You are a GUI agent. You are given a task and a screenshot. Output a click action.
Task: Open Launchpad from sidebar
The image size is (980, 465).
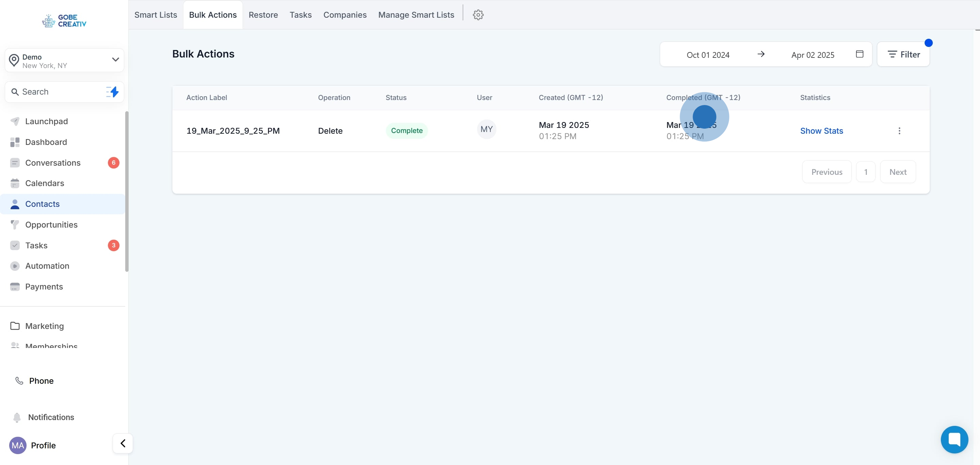tap(46, 121)
